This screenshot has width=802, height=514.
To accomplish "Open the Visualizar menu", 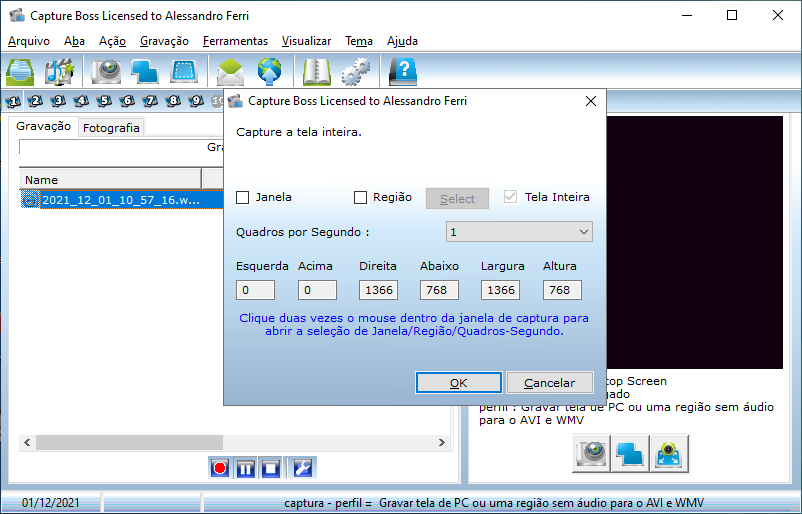I will 306,41.
